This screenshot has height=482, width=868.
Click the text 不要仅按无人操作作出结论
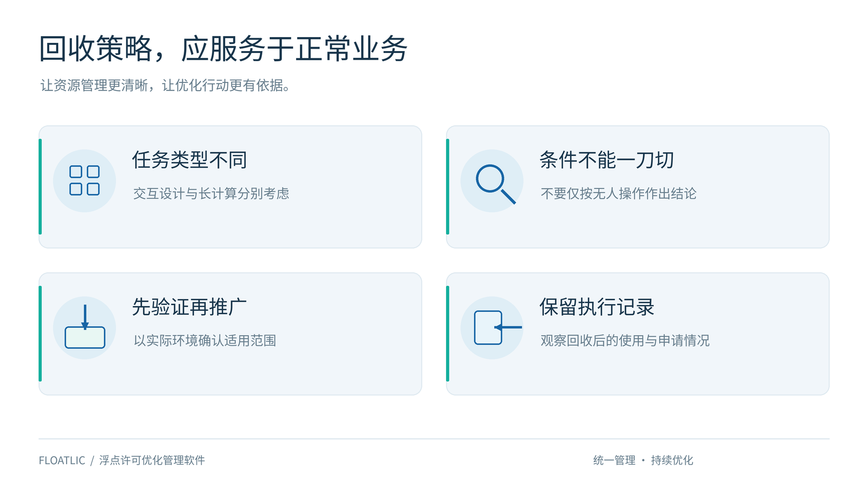[x=619, y=194]
